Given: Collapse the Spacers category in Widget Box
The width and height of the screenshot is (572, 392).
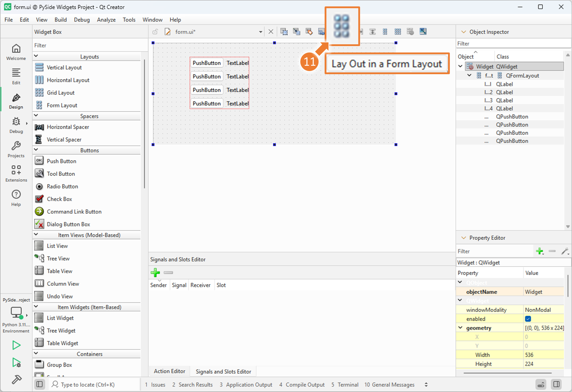Looking at the screenshot, I should click(36, 116).
